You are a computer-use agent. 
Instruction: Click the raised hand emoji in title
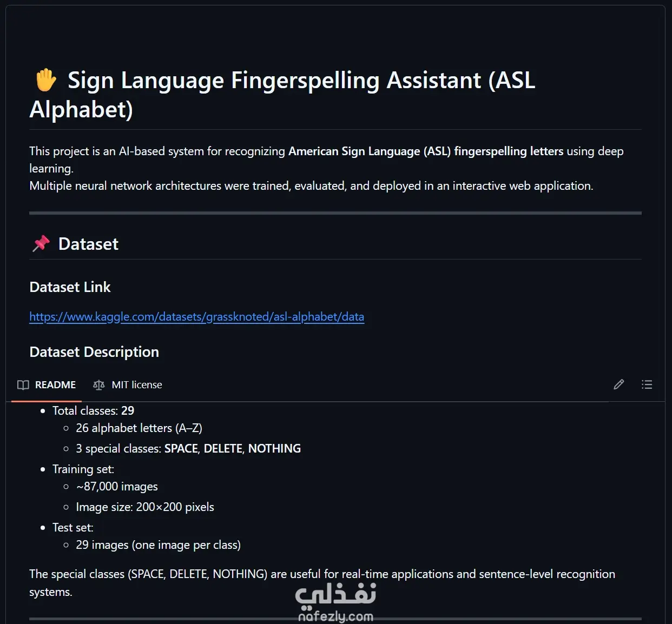point(46,80)
